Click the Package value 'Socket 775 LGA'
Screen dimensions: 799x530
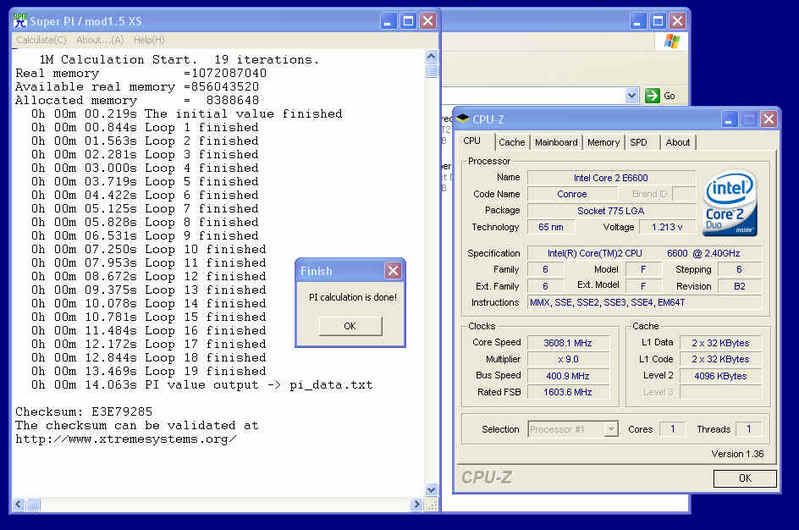click(611, 210)
